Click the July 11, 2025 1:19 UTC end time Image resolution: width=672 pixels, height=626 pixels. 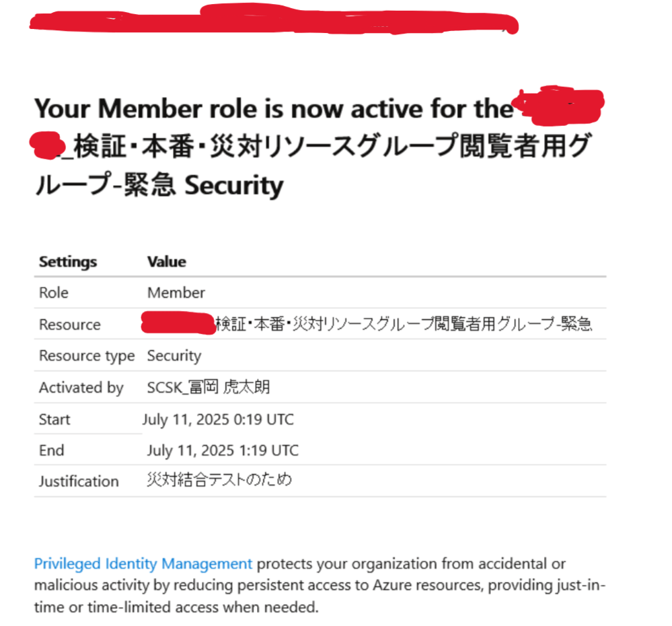pyautogui.click(x=223, y=450)
